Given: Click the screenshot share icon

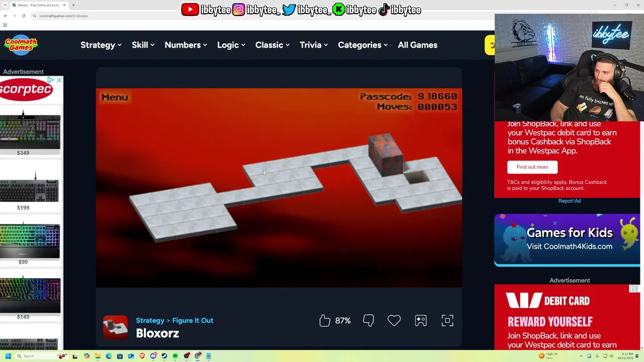Looking at the screenshot, I should pyautogui.click(x=421, y=320).
